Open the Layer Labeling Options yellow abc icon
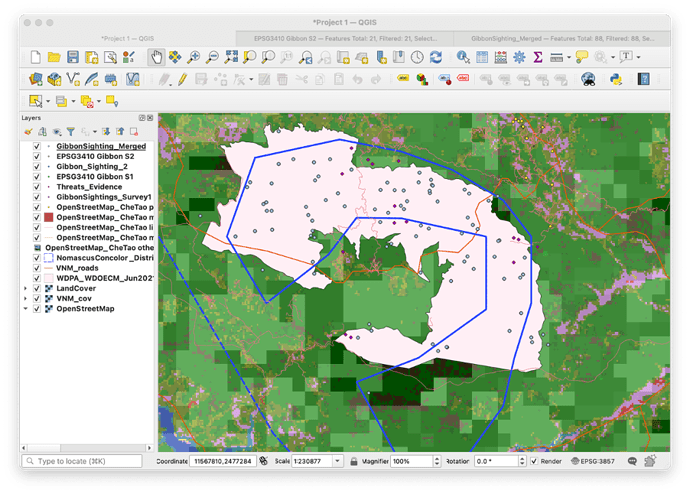690x494 pixels. click(x=403, y=78)
